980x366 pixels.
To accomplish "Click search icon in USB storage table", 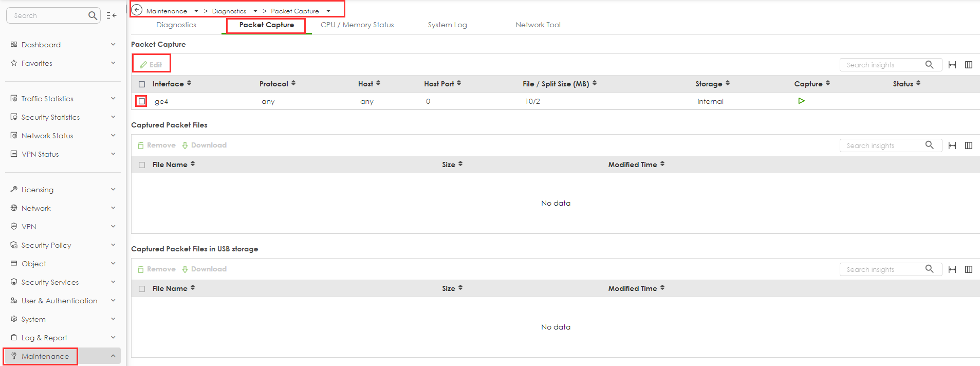I will pos(929,269).
